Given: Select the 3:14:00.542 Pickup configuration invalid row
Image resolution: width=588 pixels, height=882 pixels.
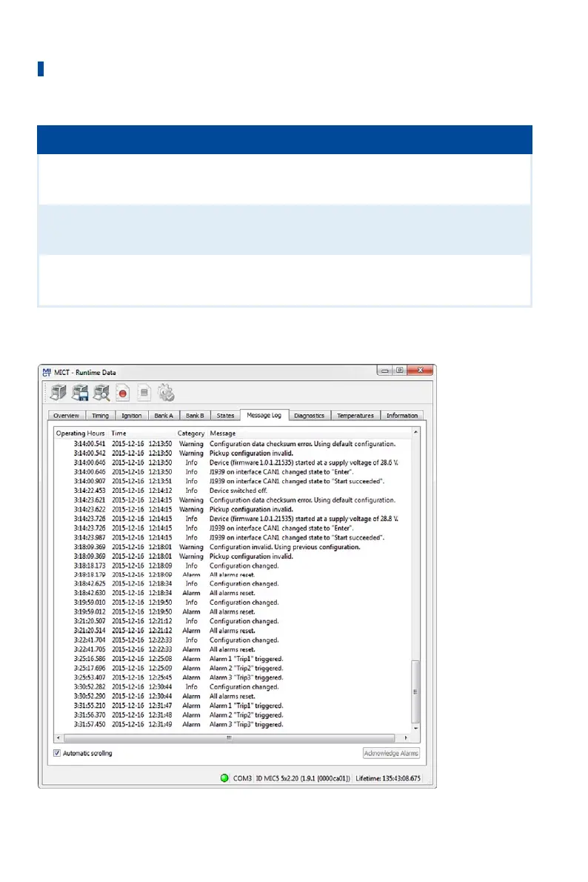Looking at the screenshot, I should click(x=233, y=454).
